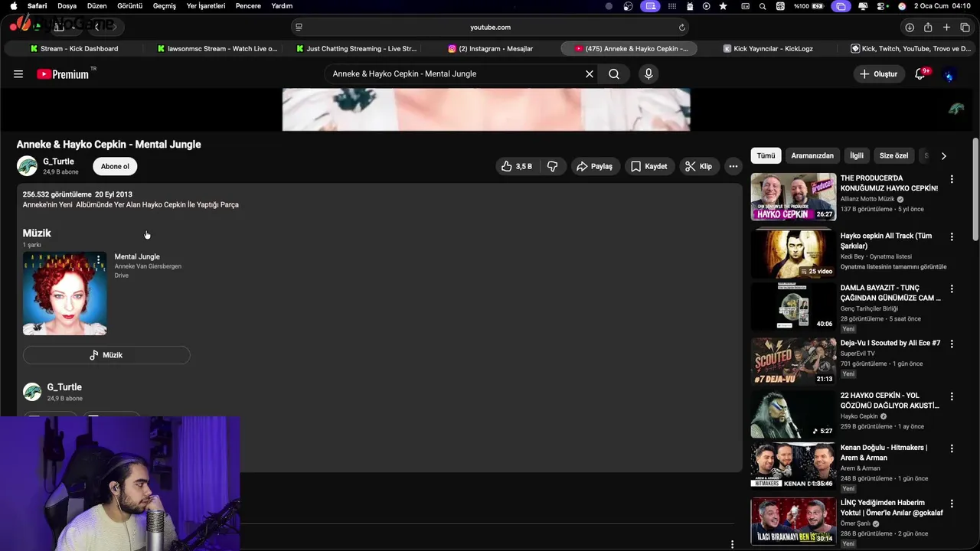Start voice search with microphone icon
The width and height of the screenshot is (980, 551).
(648, 74)
